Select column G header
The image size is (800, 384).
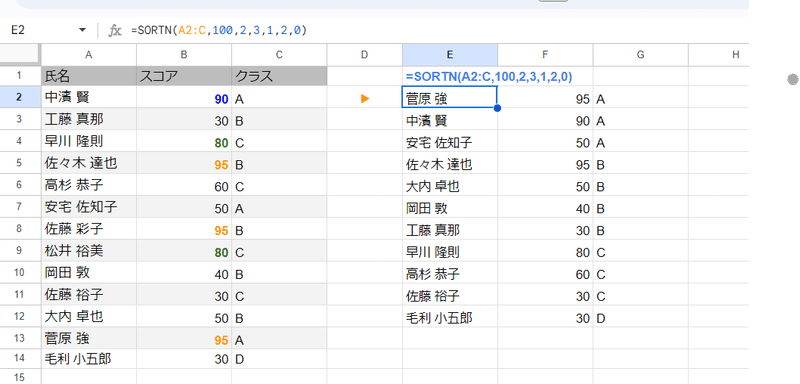pos(640,55)
